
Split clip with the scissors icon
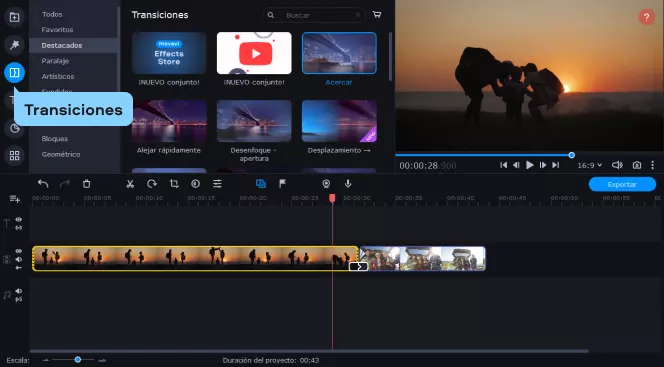130,184
